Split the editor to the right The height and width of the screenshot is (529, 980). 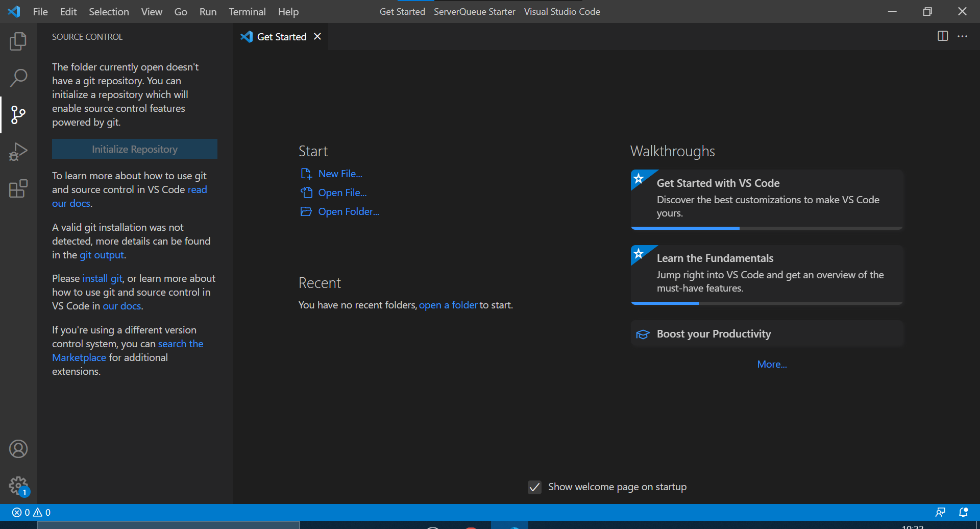coord(942,36)
